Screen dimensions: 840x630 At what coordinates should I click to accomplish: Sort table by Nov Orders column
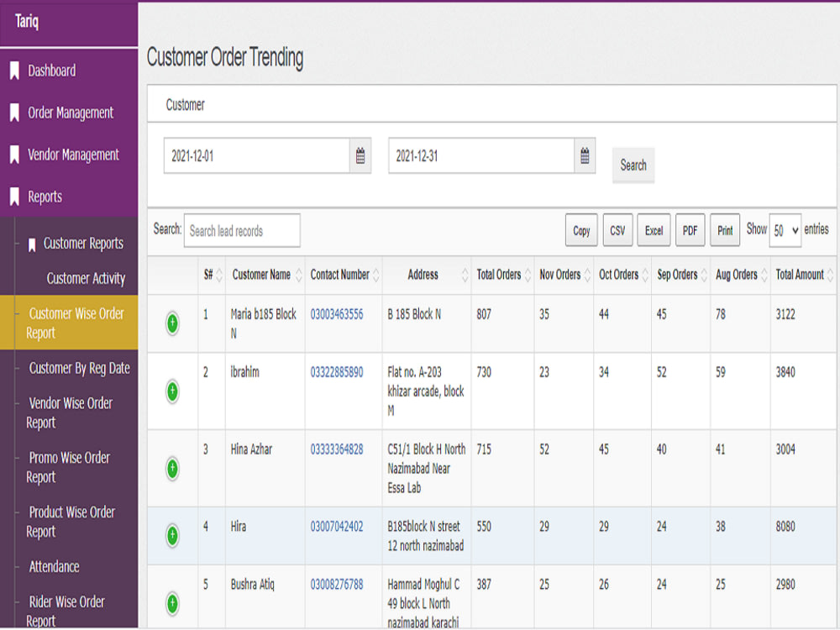click(x=564, y=275)
